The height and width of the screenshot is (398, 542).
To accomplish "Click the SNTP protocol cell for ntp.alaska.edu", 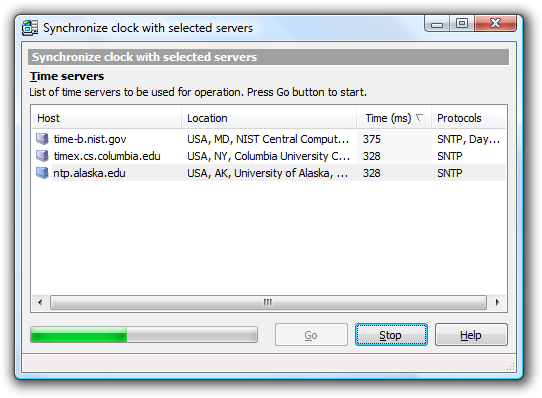I will click(x=449, y=173).
